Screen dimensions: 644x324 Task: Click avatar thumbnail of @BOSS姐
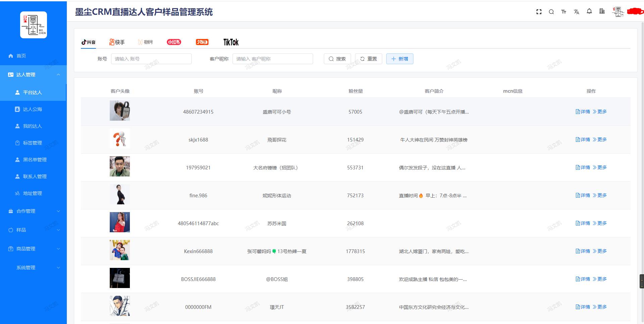(120, 278)
